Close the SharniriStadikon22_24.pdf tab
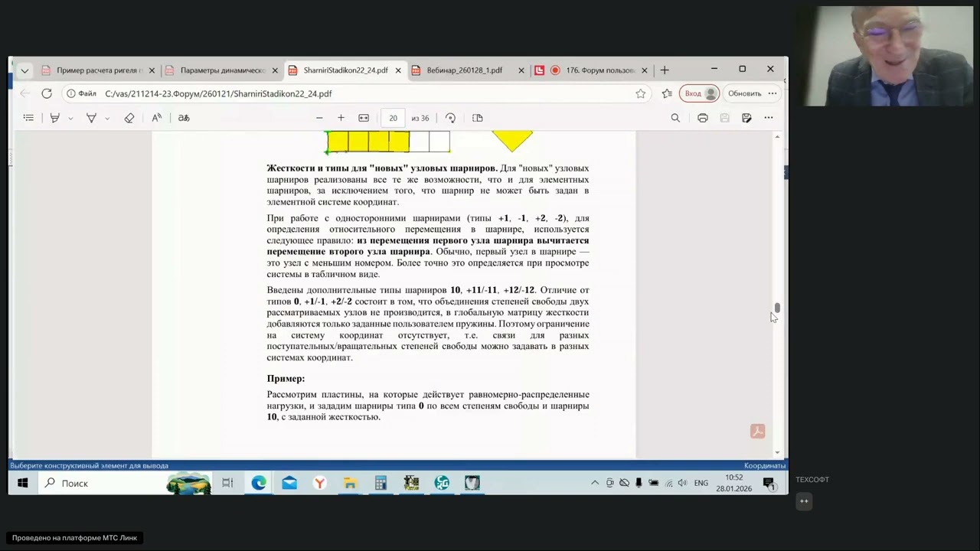 398,70
